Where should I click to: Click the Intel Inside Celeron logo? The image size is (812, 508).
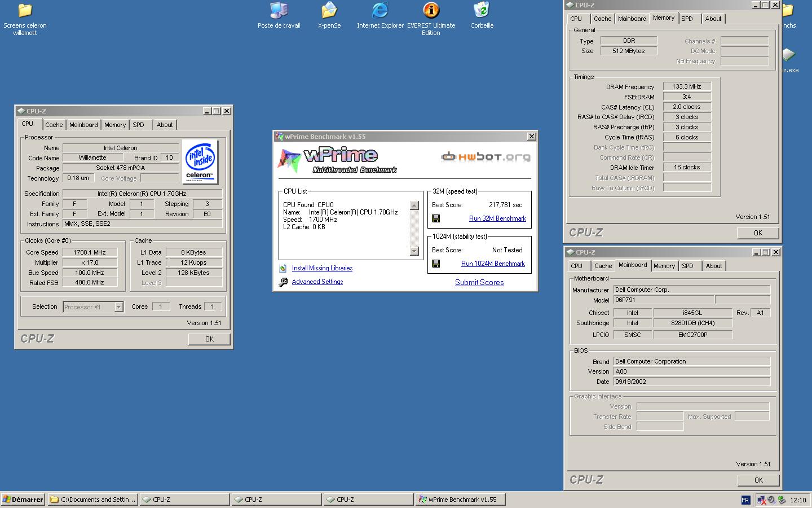(200, 161)
